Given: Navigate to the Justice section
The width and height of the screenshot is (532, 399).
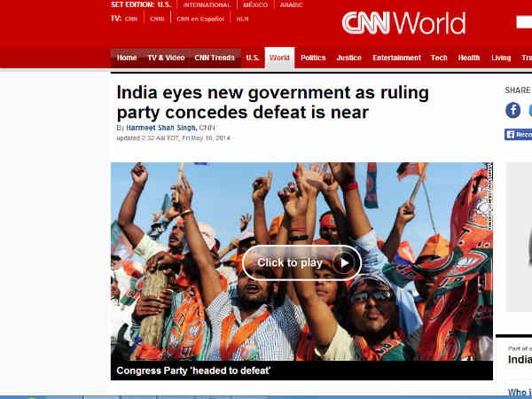Looking at the screenshot, I should point(348,58).
